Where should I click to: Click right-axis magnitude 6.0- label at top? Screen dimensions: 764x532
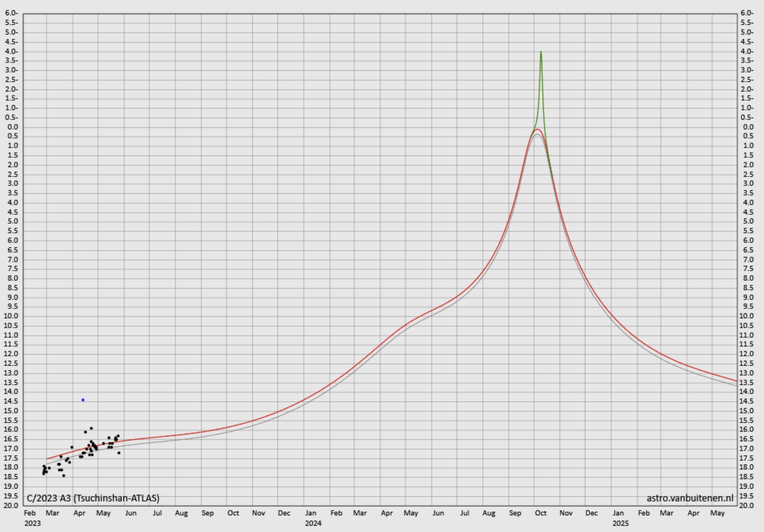coord(747,13)
